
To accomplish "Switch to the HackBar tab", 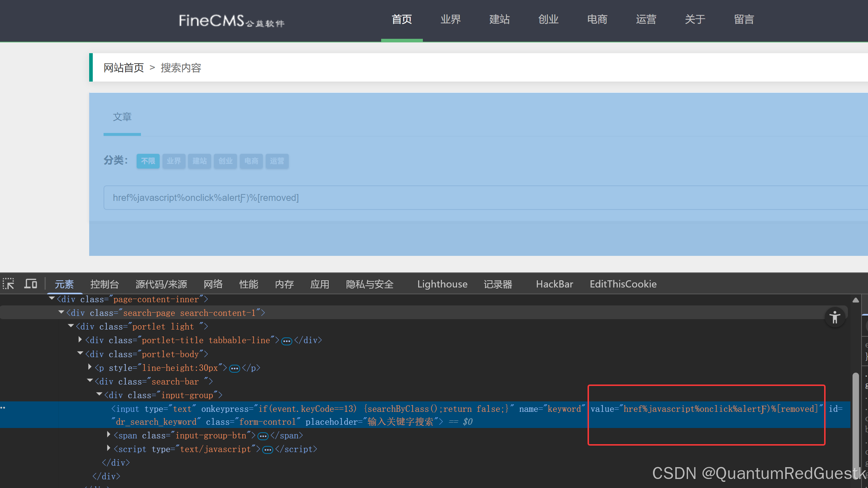I will (x=554, y=284).
